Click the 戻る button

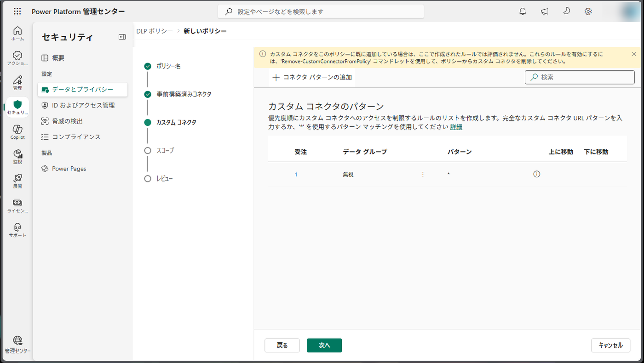click(282, 346)
